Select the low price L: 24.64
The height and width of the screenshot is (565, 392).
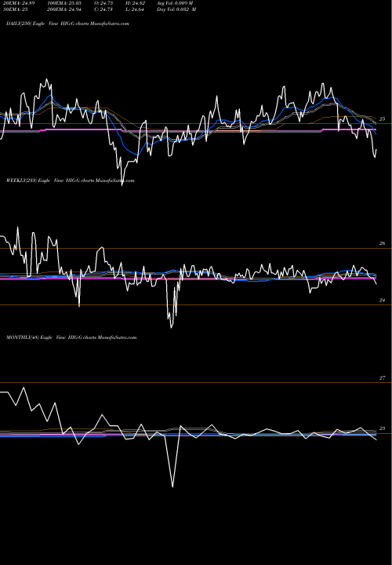pos(135,9)
